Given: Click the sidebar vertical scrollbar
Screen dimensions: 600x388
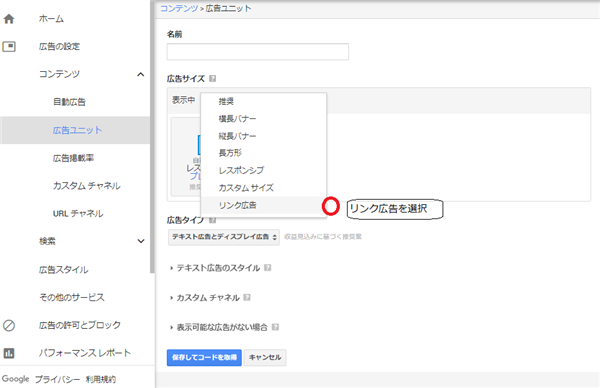Looking at the screenshot, I should tap(152, 137).
